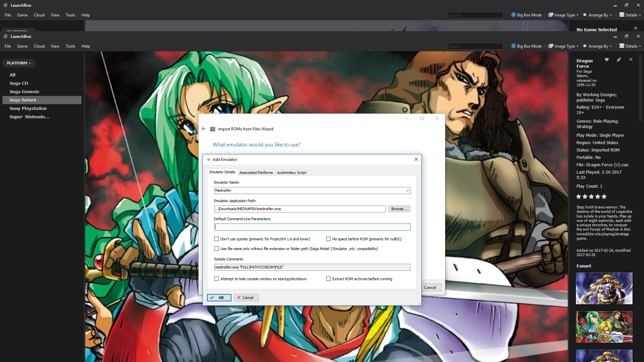Image resolution: width=644 pixels, height=362 pixels.
Task: Open Tools menu in back LaunchBox window
Action: [70, 15]
